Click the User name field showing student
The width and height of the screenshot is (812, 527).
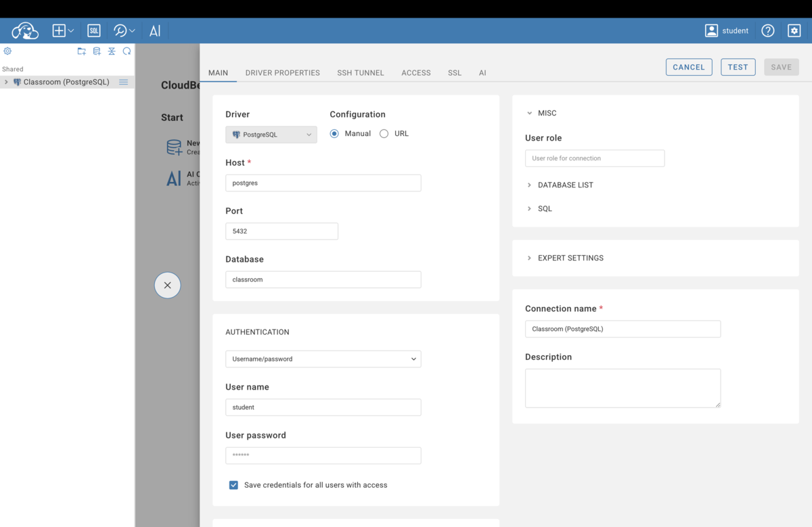pyautogui.click(x=323, y=407)
